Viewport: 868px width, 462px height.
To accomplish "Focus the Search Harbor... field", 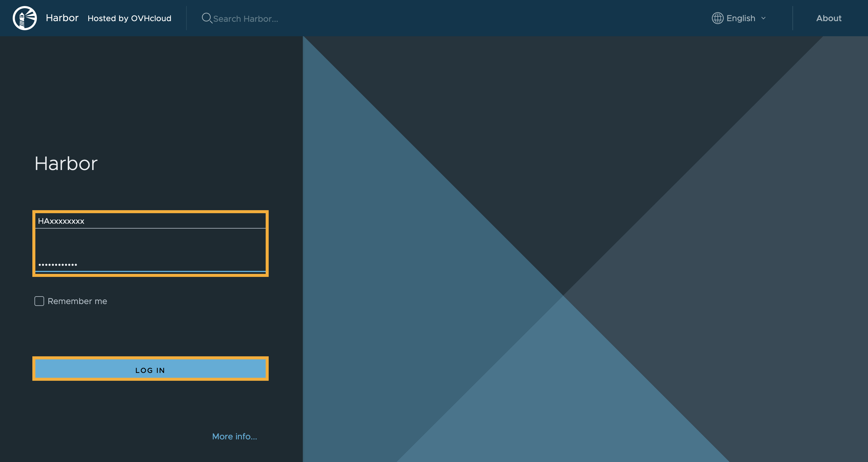I will click(246, 19).
